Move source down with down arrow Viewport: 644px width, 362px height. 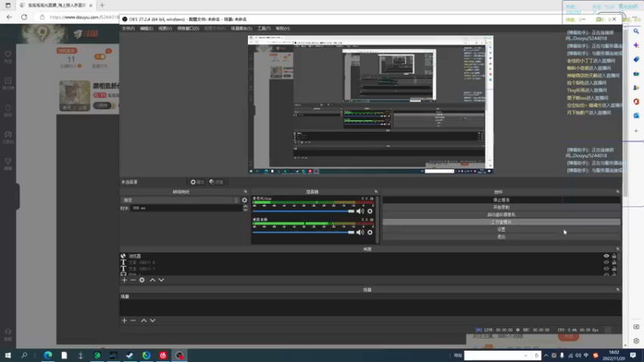[162, 280]
